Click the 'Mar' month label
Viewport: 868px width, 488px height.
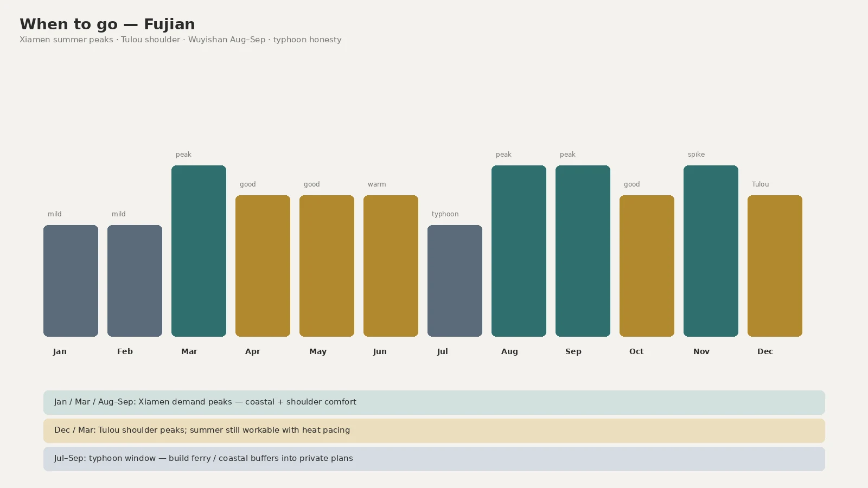[x=189, y=351]
